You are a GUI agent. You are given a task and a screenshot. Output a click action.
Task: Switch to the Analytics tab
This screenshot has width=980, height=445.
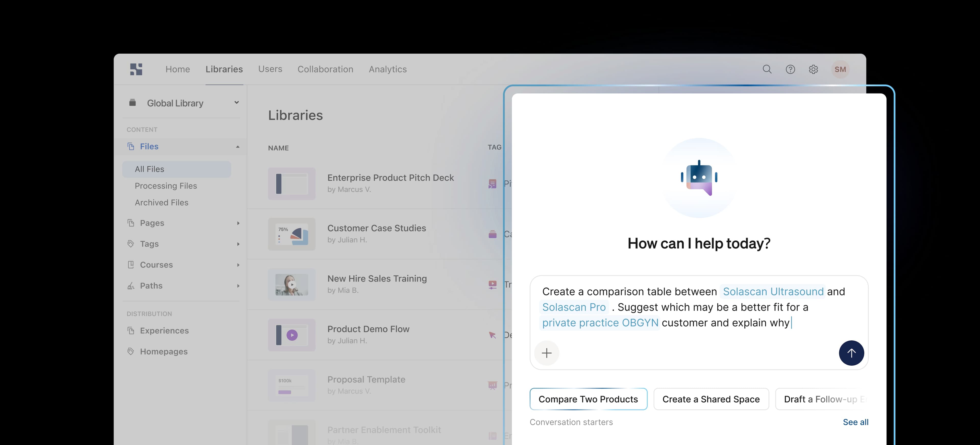(388, 69)
